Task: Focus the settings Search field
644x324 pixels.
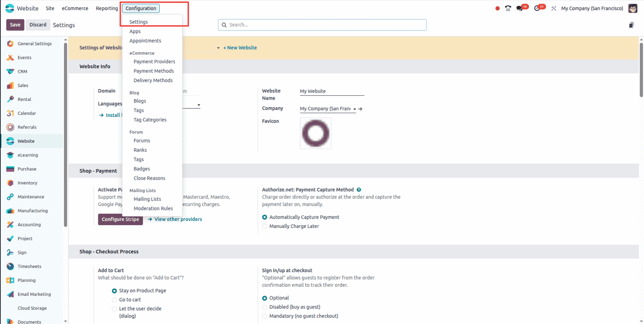Action: 322,25
